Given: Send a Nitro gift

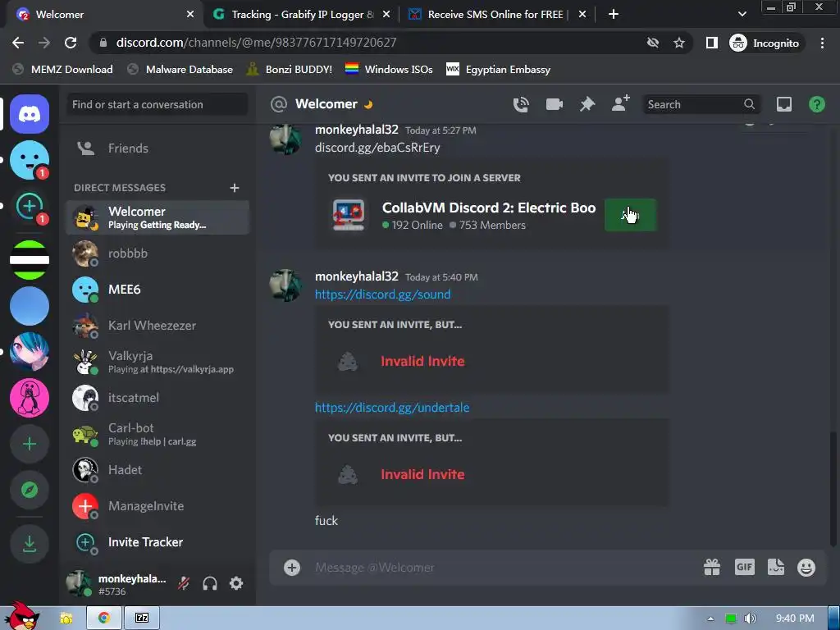Looking at the screenshot, I should point(711,567).
